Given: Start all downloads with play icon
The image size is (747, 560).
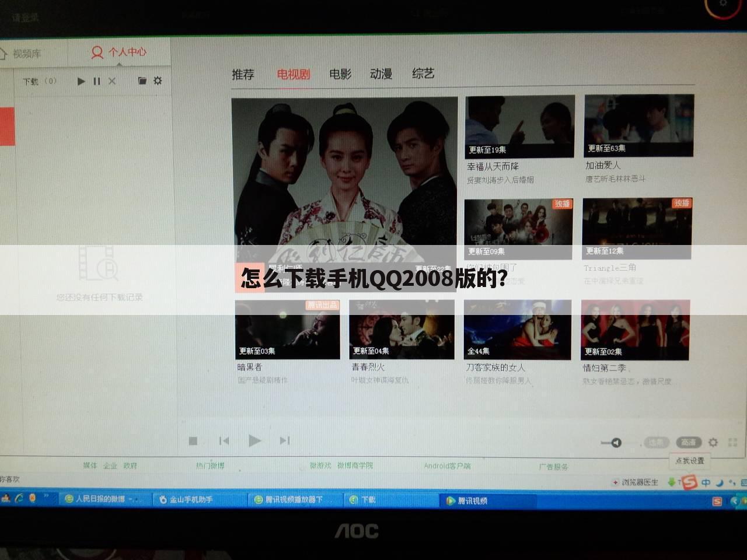Looking at the screenshot, I should coord(81,81).
